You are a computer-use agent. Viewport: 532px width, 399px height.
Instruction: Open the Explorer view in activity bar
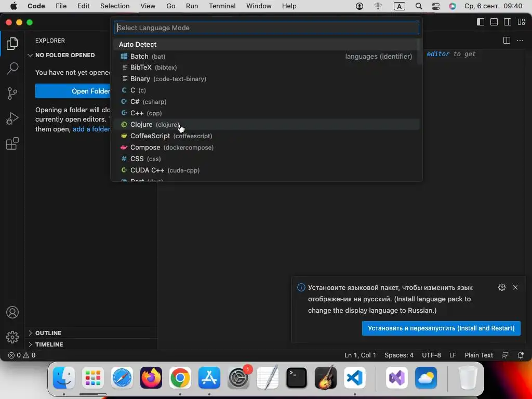pos(12,44)
